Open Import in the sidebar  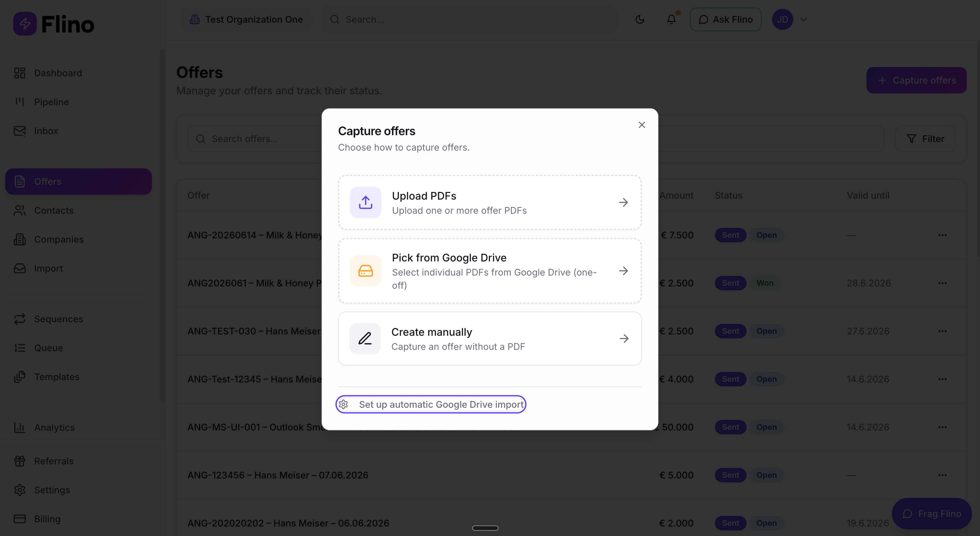click(x=78, y=268)
